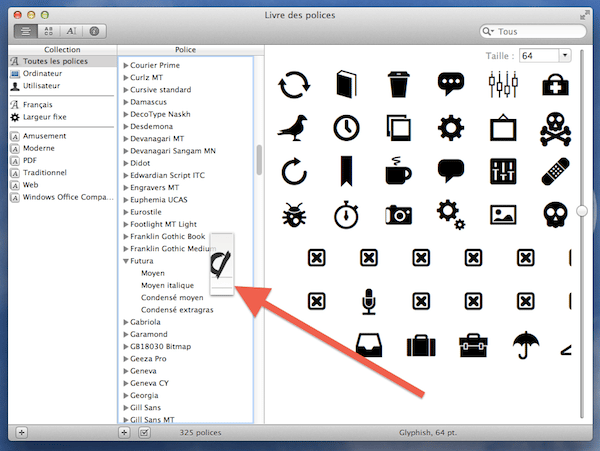Switch to repertoire grid view button

pos(49,31)
